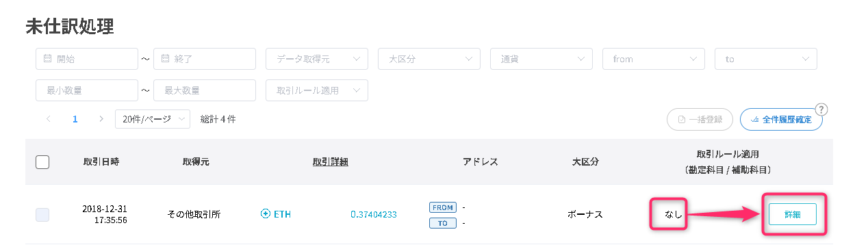868x247 pixels.
Task: Check the 2018-12-31 transaction row checkbox
Action: pyautogui.click(x=42, y=215)
